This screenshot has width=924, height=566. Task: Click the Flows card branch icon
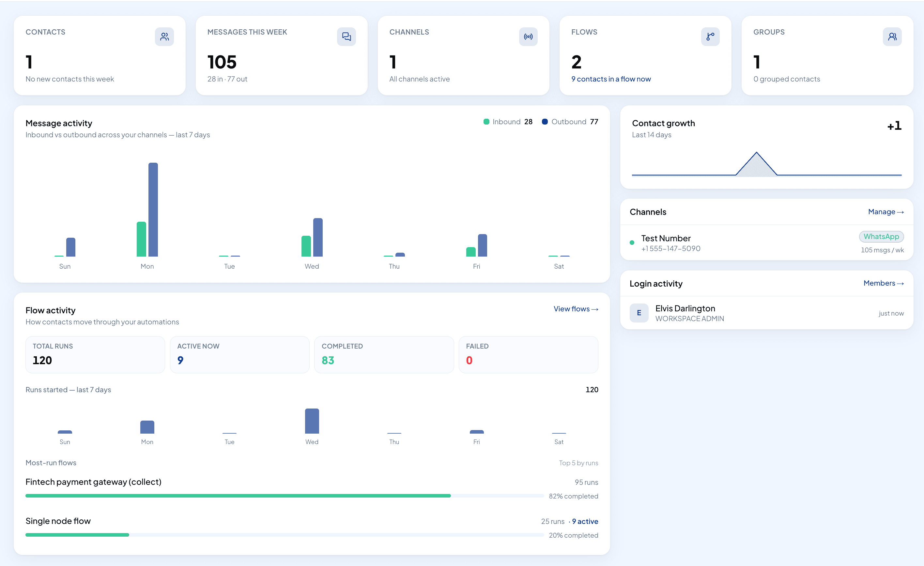point(710,37)
